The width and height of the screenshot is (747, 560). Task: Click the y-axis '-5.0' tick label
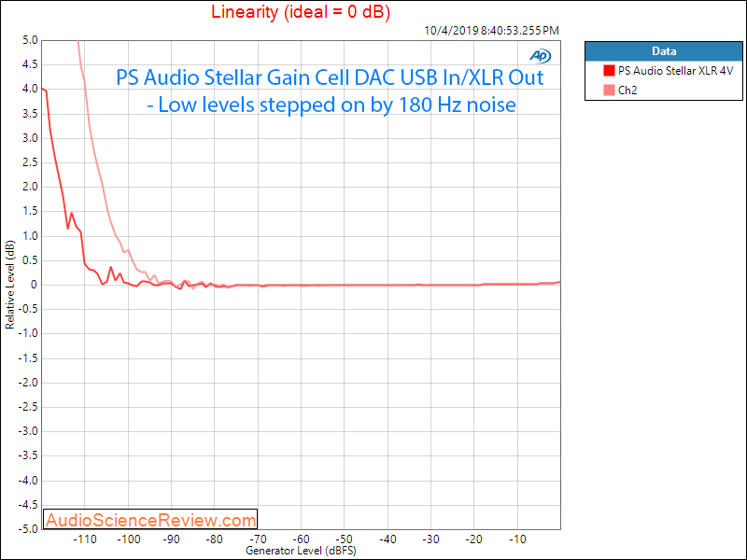point(28,528)
